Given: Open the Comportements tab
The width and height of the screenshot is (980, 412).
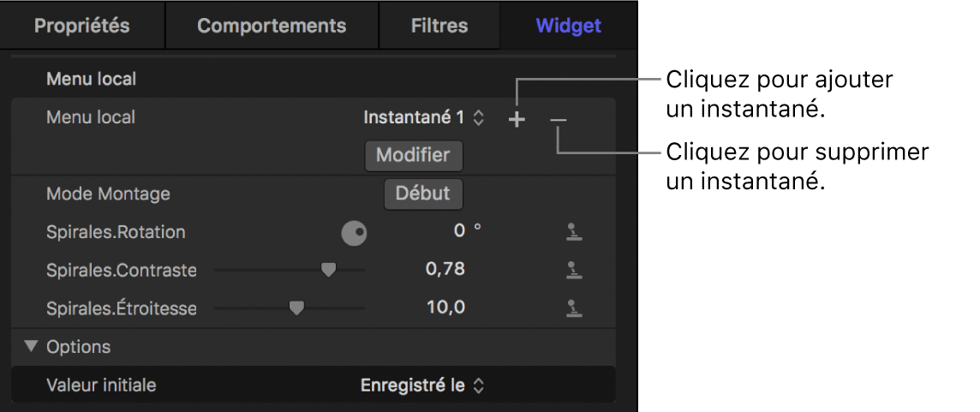Looking at the screenshot, I should 272,26.
